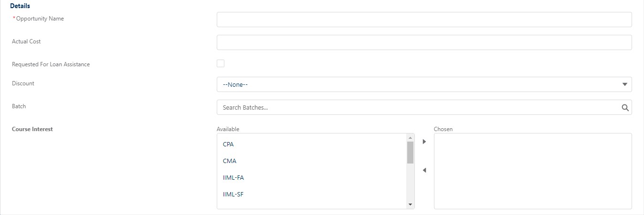644x215 pixels.
Task: Open the Discount dropdown
Action: [424, 84]
